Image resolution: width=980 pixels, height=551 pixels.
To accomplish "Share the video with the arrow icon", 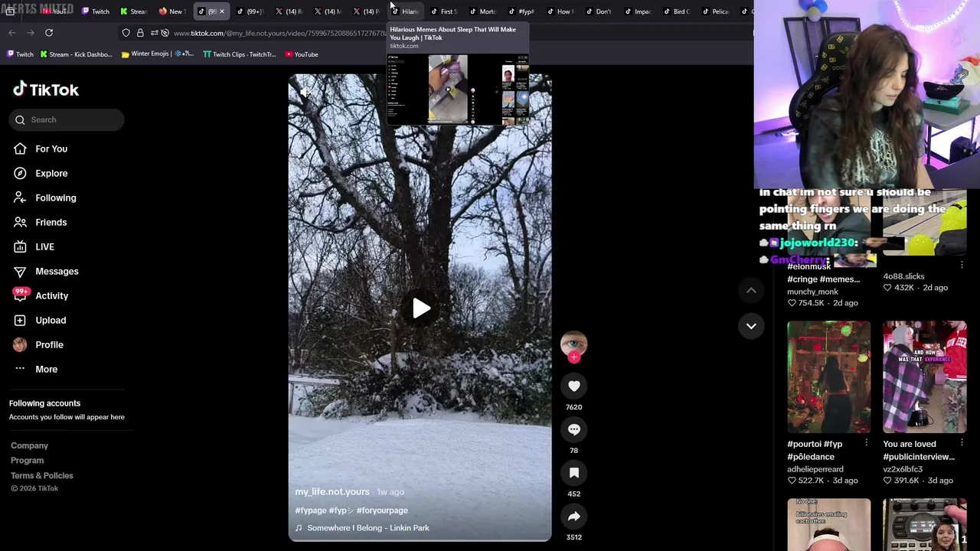I will click(x=573, y=517).
